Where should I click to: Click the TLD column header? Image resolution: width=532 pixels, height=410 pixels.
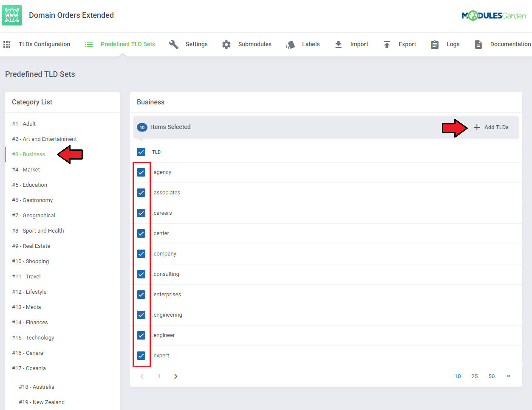point(156,152)
